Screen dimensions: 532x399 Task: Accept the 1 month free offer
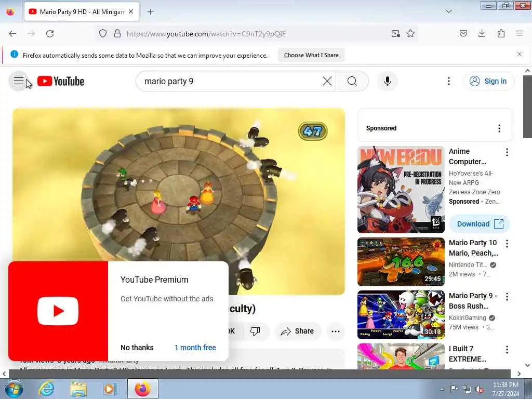[195, 348]
